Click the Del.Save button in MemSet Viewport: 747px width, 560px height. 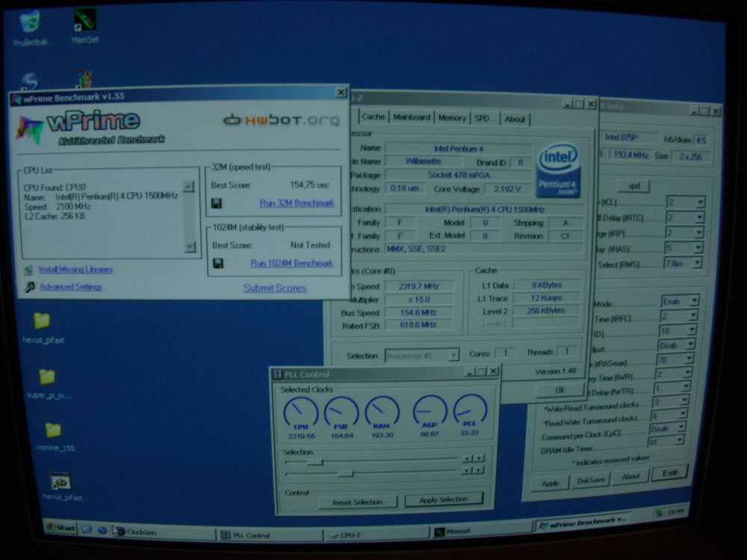pyautogui.click(x=591, y=480)
